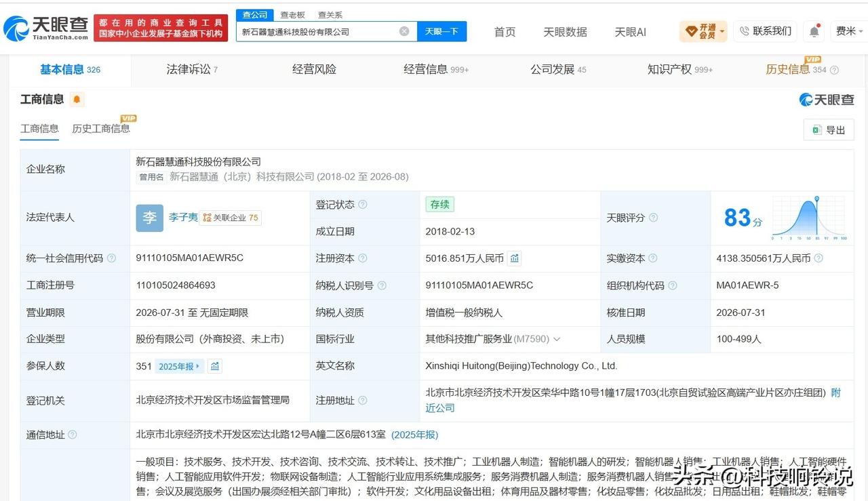Click the 成立日期 value 2018-02-13
This screenshot has width=868, height=501.
tap(450, 231)
